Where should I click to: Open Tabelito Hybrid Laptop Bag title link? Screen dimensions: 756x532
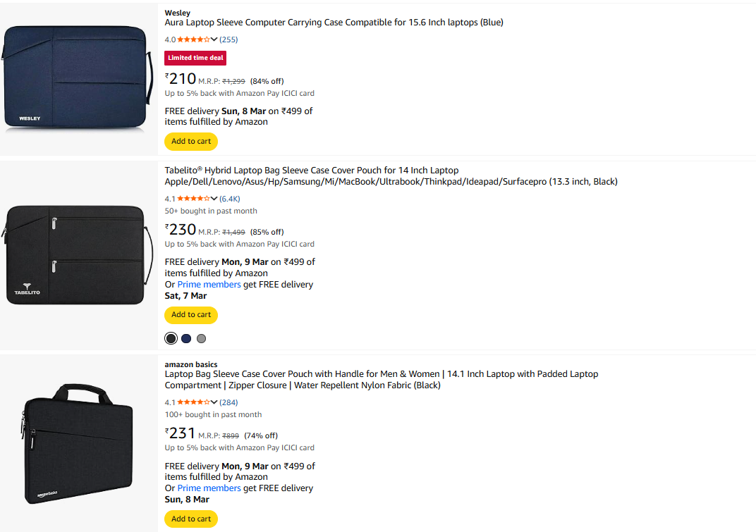click(x=391, y=176)
